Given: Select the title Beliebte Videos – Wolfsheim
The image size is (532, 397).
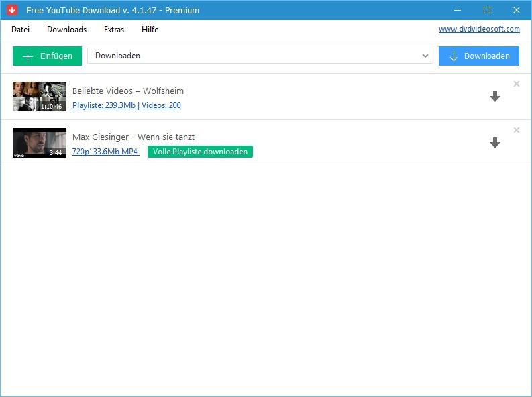Looking at the screenshot, I should [x=128, y=91].
